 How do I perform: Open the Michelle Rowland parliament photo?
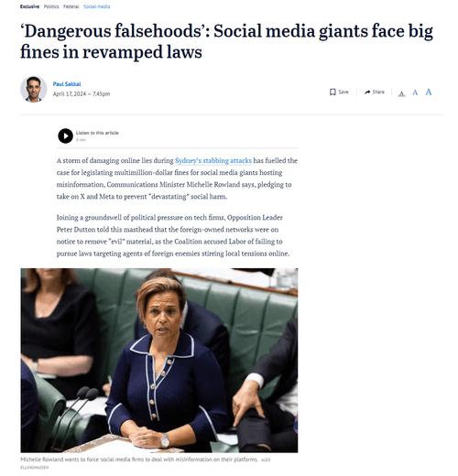[x=159, y=361]
